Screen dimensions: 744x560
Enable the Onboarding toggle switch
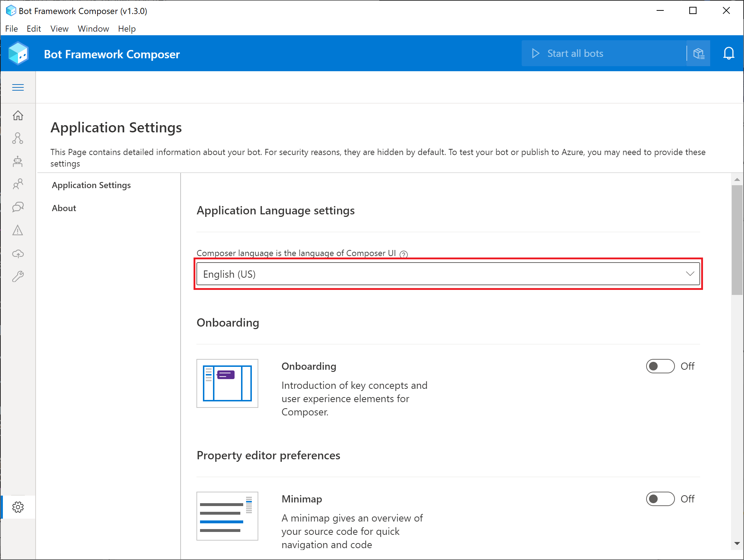(660, 366)
